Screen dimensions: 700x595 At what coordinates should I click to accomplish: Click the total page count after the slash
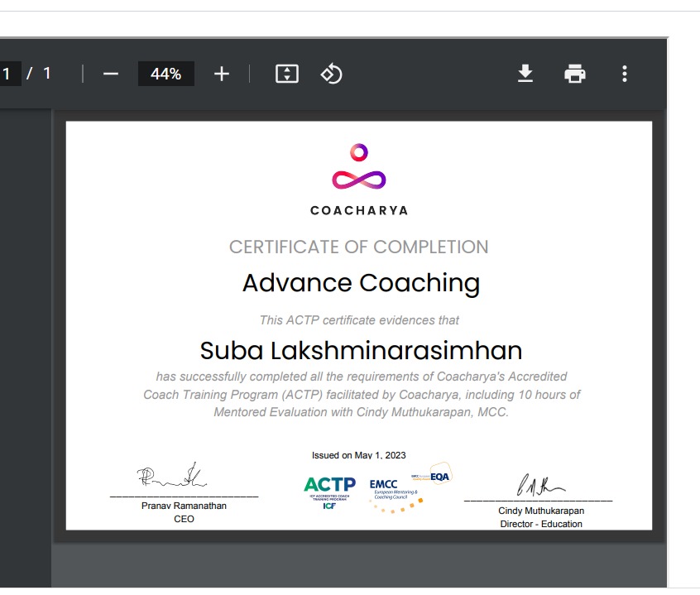tap(47, 74)
